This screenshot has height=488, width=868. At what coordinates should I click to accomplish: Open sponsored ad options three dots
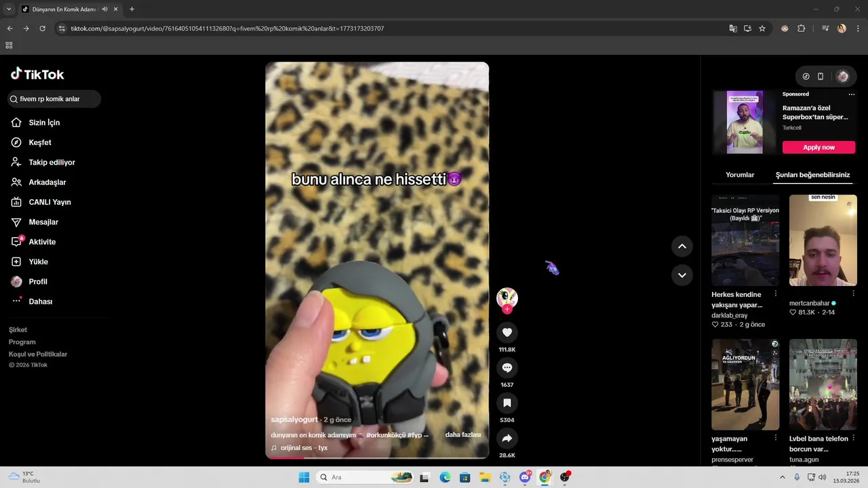(852, 94)
